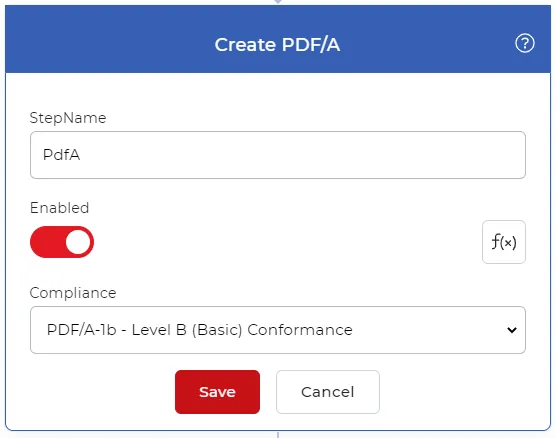Save the Create PDF/A step
Viewport: 556px width, 438px height.
[217, 392]
